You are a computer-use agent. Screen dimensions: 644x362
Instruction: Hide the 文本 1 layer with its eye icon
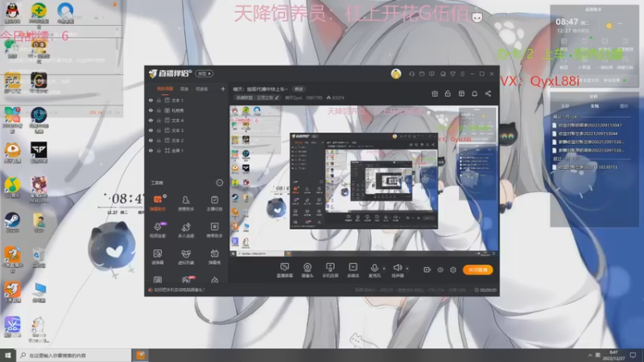pos(151,100)
